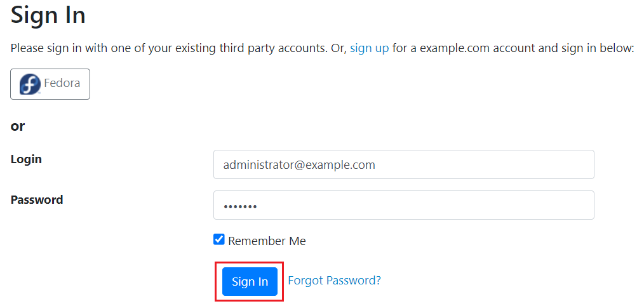The image size is (644, 306).
Task: Click the Sign In page heading
Action: click(x=48, y=15)
